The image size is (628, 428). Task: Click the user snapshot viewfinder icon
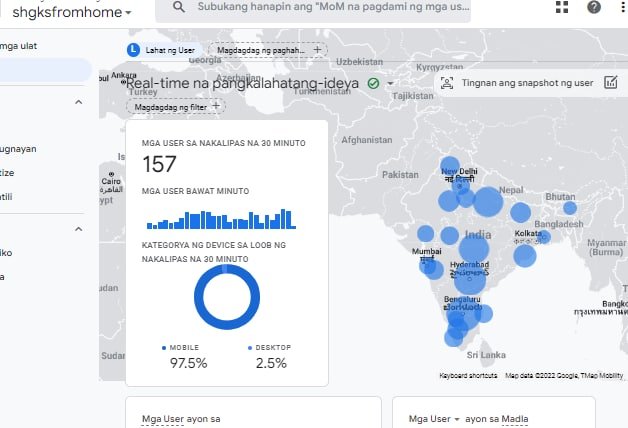447,83
